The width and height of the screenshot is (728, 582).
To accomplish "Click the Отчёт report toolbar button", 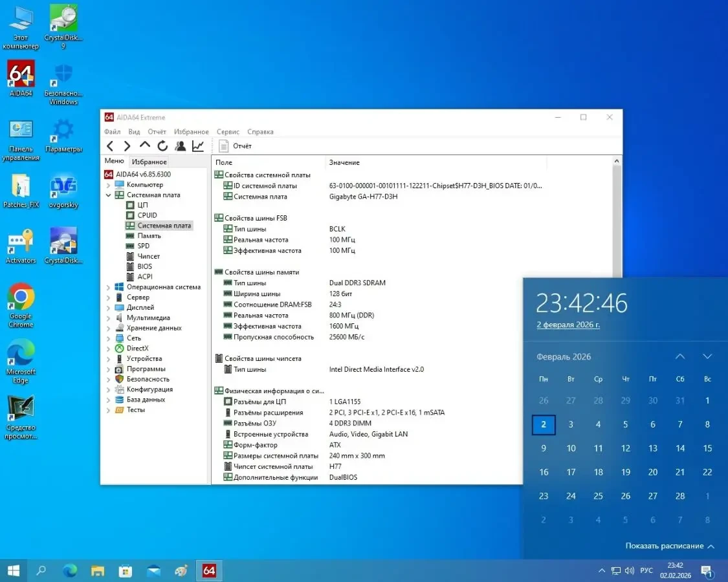I will tap(236, 145).
